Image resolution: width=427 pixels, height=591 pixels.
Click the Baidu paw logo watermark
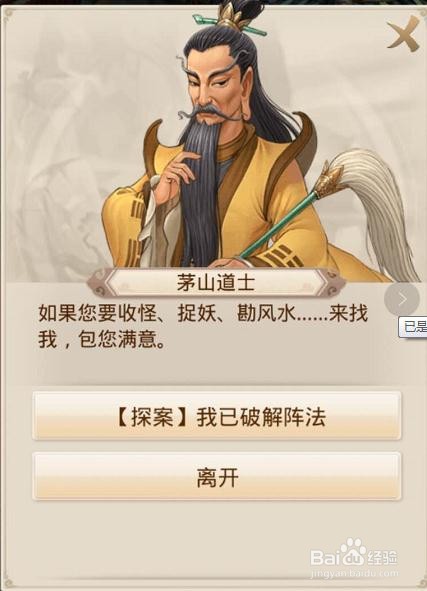(352, 552)
